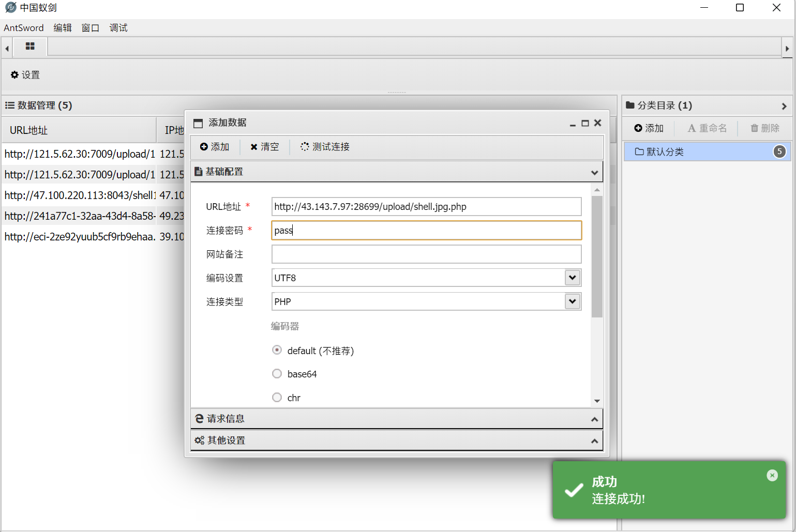Viewport: 796px width, 532px height.
Task: Click the IP地址 column header
Action: (x=173, y=130)
